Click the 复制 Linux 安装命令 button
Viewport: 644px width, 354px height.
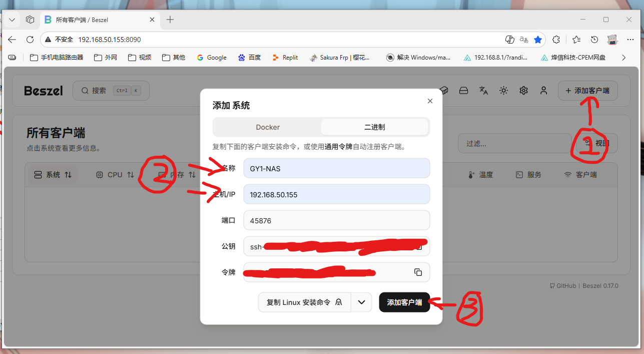click(304, 302)
